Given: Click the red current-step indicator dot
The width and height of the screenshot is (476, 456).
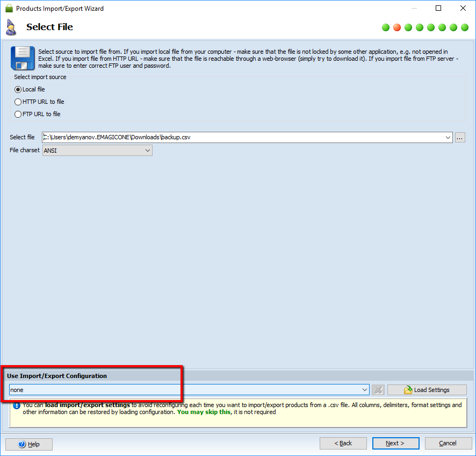Looking at the screenshot, I should coord(397,27).
